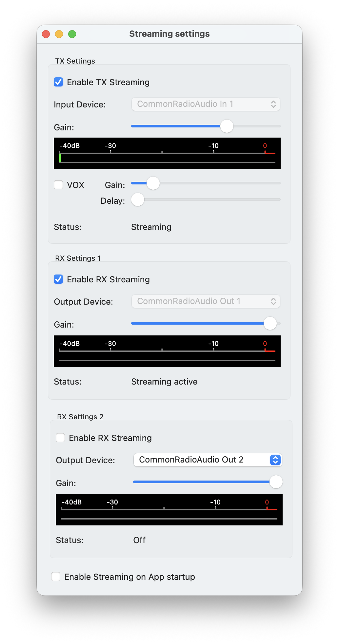The height and width of the screenshot is (644, 339).
Task: Click the TX Gain slider knob
Action: 227,126
